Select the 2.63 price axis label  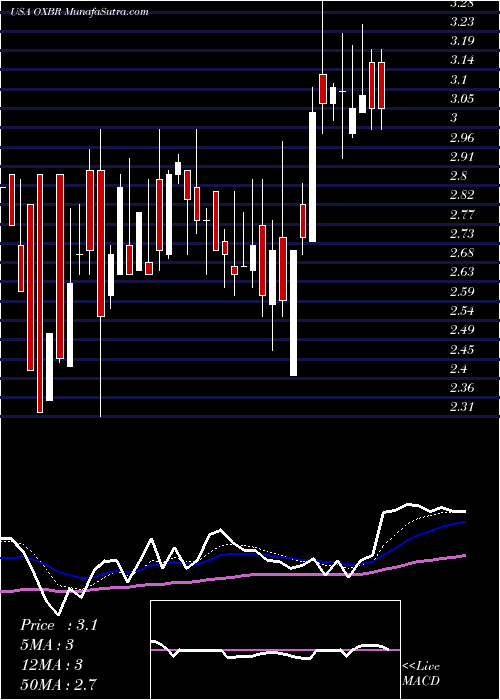462,272
